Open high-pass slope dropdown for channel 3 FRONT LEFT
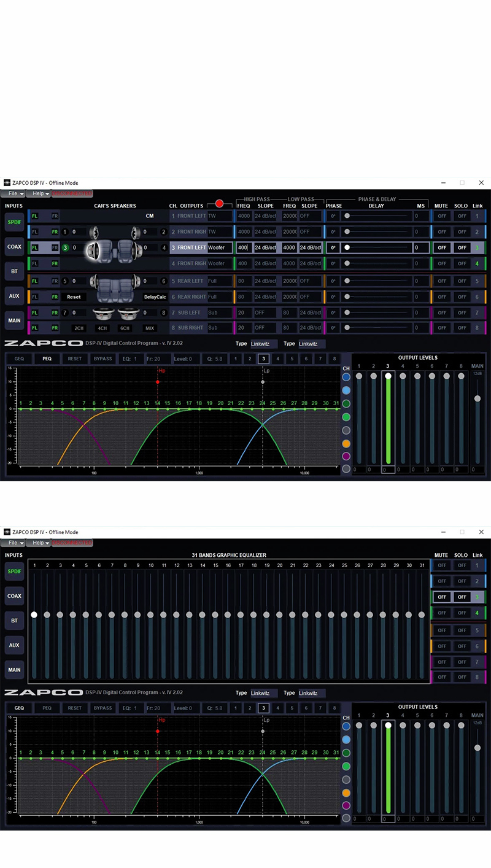This screenshot has height=868, width=491. [266, 248]
